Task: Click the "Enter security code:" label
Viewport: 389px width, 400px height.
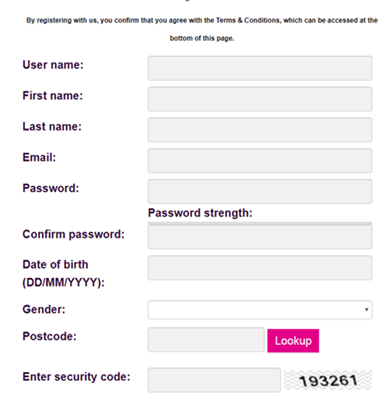Action: [76, 377]
